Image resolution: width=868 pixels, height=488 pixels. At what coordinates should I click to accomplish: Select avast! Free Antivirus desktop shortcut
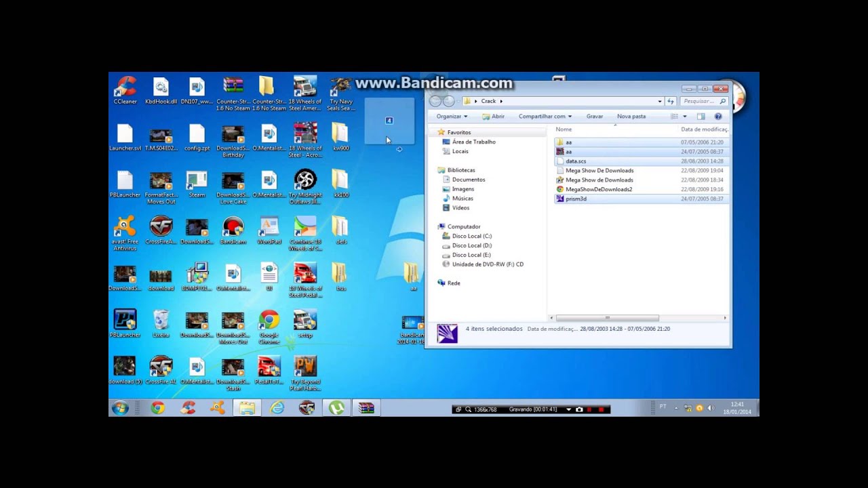125,234
